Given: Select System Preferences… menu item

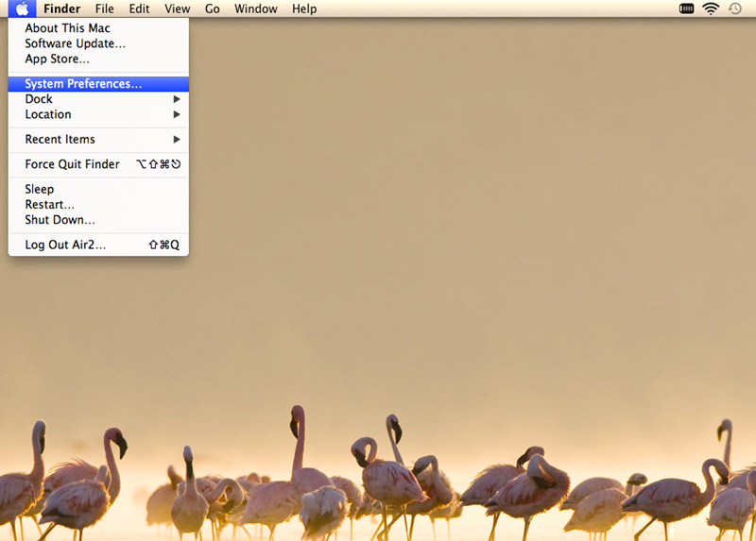Looking at the screenshot, I should [98, 84].
